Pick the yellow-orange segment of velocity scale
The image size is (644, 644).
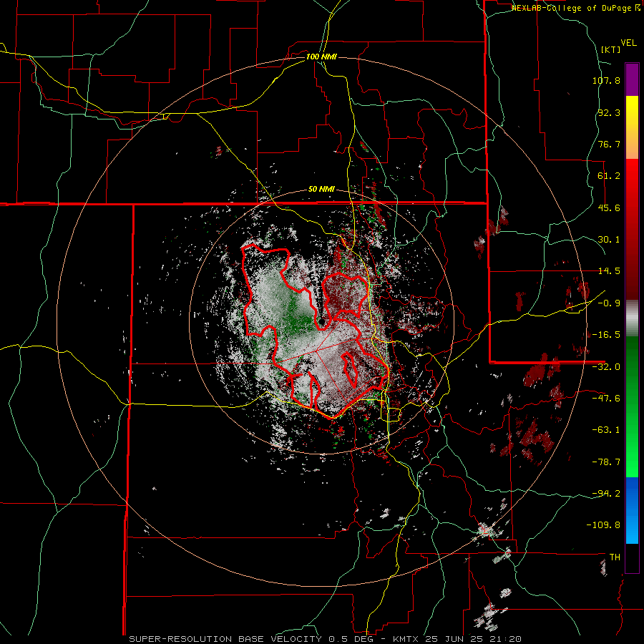point(632,128)
